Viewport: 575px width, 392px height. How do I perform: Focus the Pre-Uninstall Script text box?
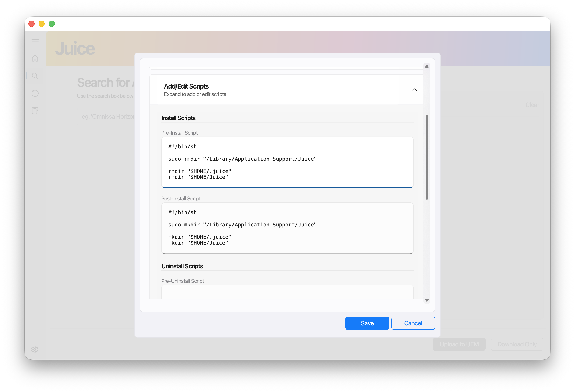287,292
